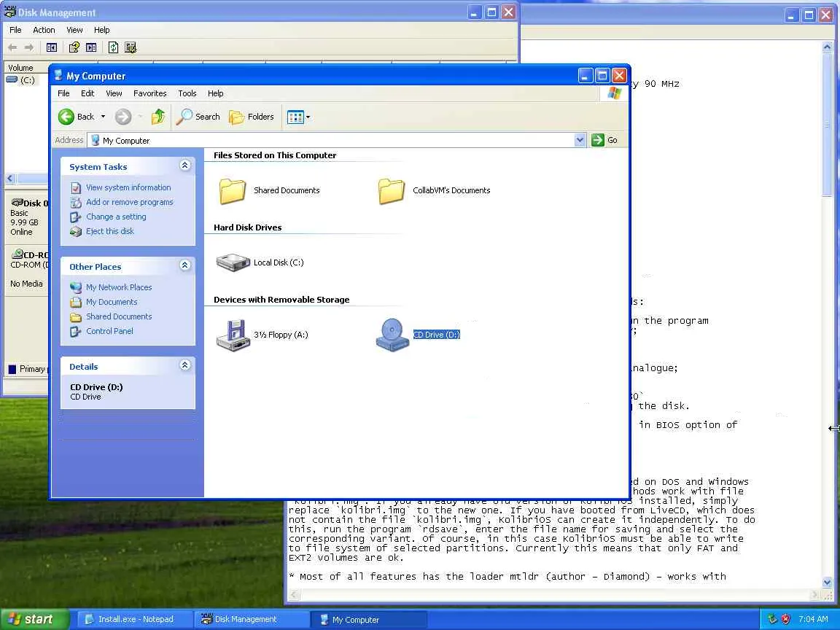Viewport: 840px width, 630px height.
Task: Open Help menu in My Computer
Action: pos(215,93)
